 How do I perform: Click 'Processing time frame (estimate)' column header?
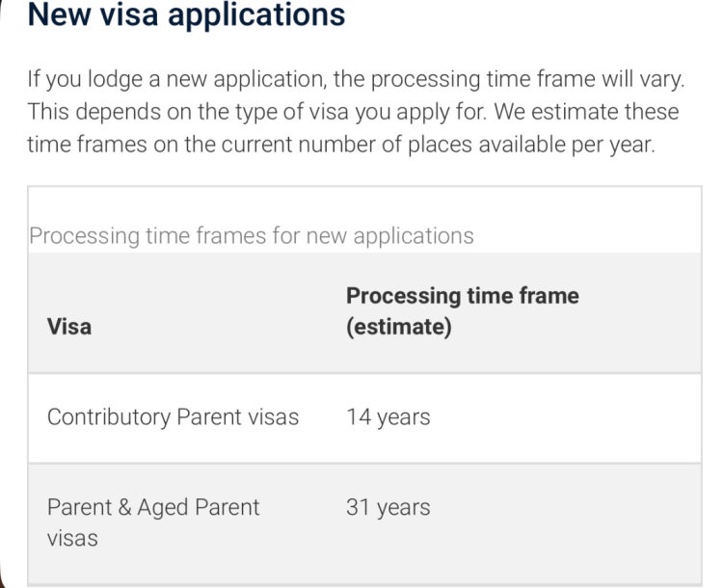point(463,311)
